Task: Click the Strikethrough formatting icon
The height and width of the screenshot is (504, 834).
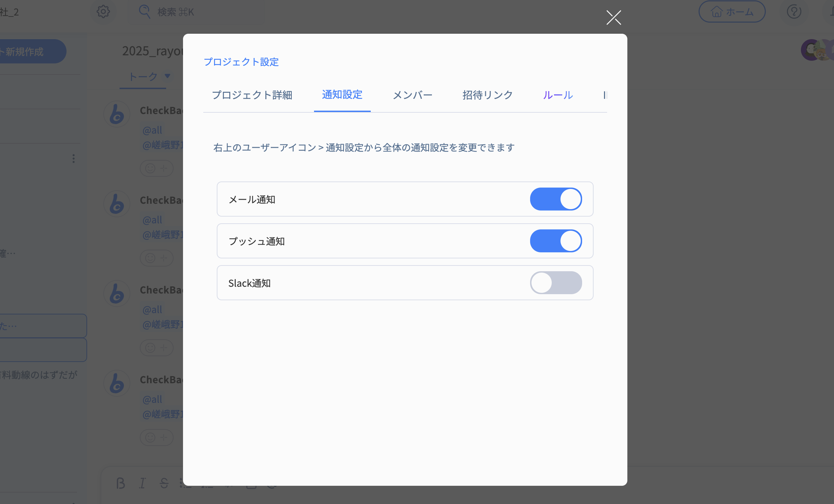Action: [x=164, y=483]
